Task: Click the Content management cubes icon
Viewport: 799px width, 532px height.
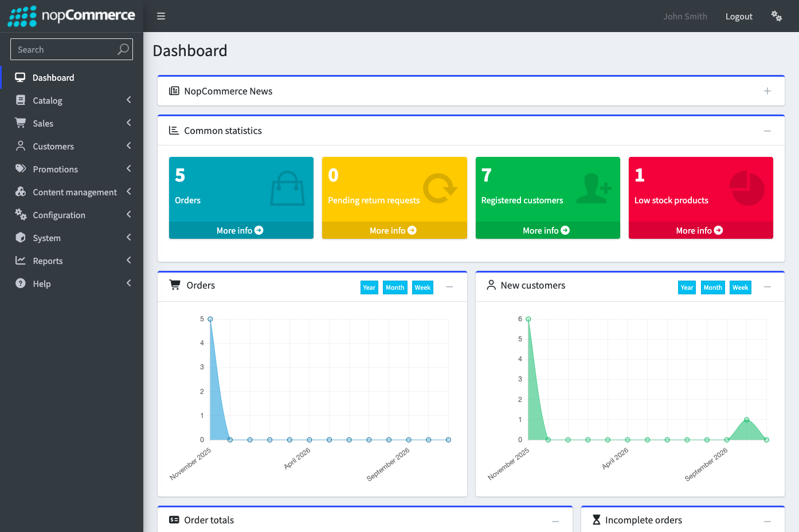Action: point(21,191)
